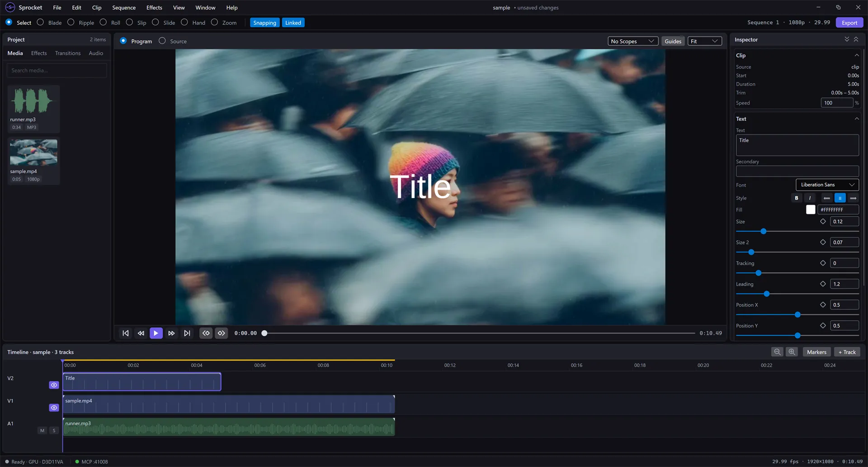Add keyframe for Size
The width and height of the screenshot is (868, 467).
(x=823, y=221)
